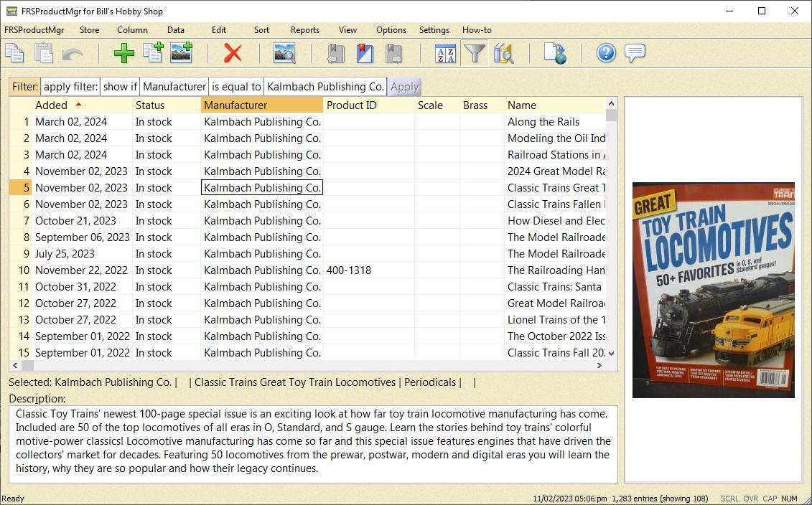812x505 pixels.
Task: Click the scroll up arrow of table
Action: [x=611, y=103]
